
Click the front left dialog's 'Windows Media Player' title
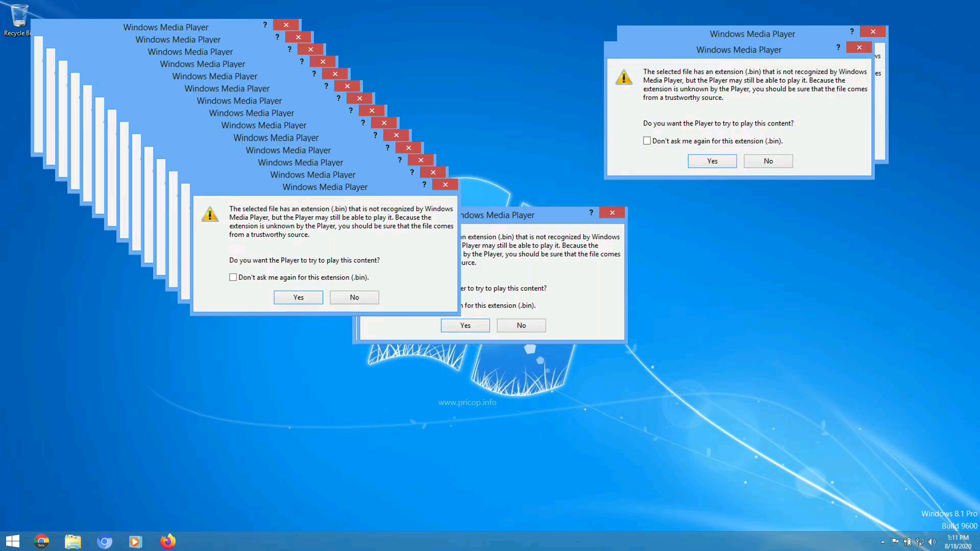pyautogui.click(x=325, y=187)
